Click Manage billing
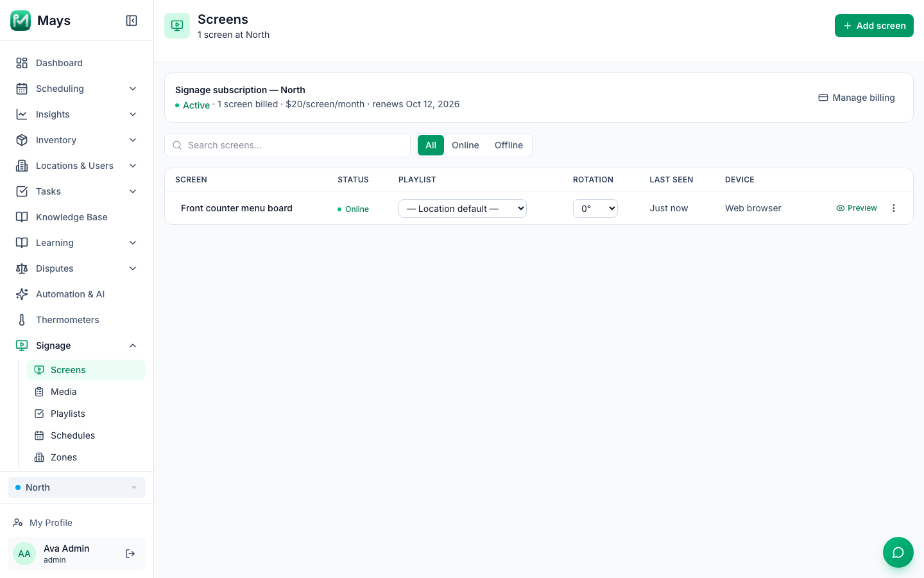The image size is (924, 578). click(x=857, y=98)
